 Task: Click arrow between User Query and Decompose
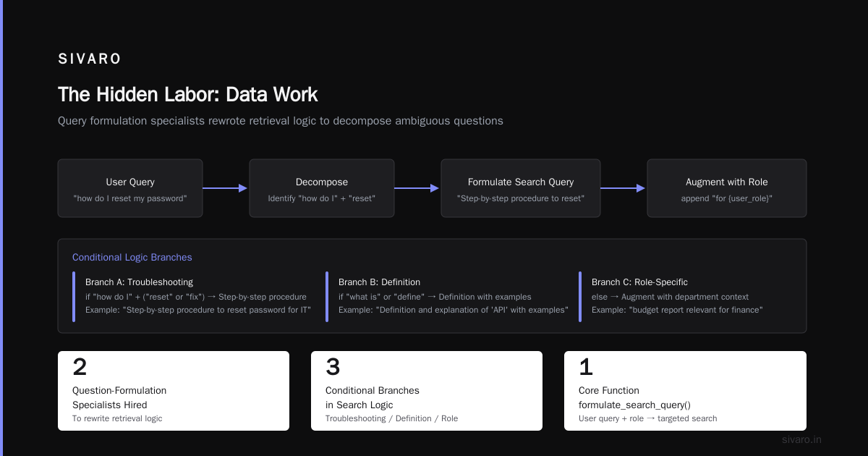click(x=226, y=188)
